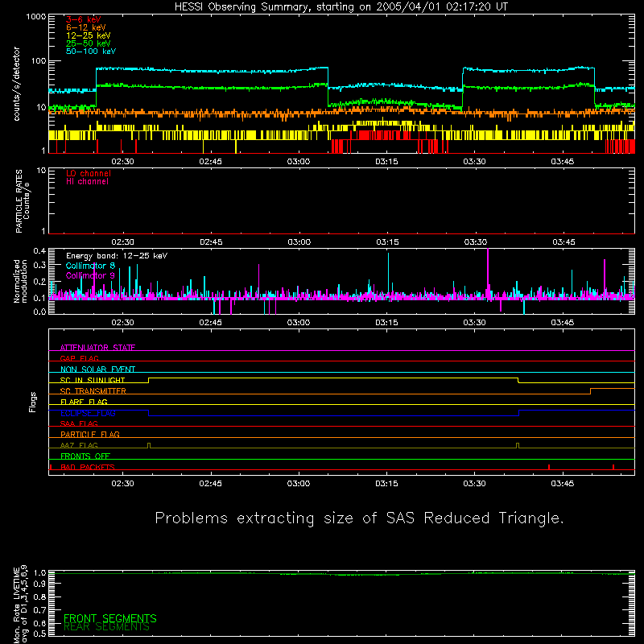Click the Energy band: 12-25 keV label
644x644 pixels.
tap(117, 256)
